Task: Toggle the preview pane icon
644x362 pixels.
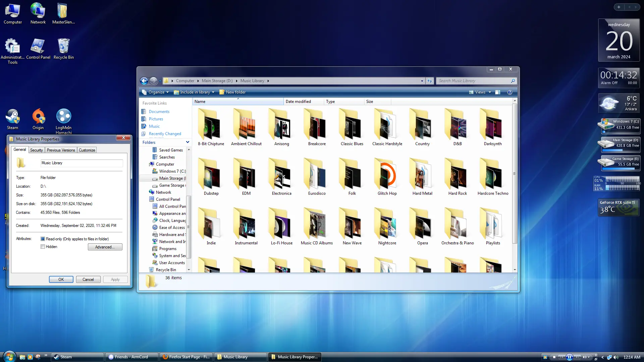Action: point(498,92)
